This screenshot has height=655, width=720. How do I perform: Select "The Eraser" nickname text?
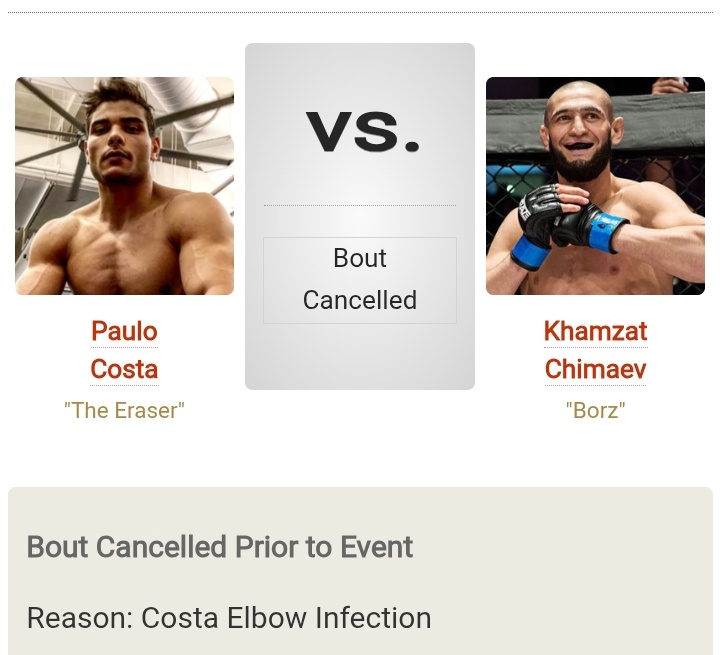coord(124,411)
